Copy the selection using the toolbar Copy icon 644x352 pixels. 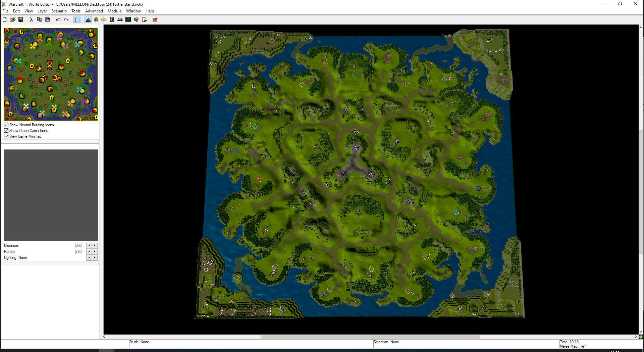(x=40, y=19)
